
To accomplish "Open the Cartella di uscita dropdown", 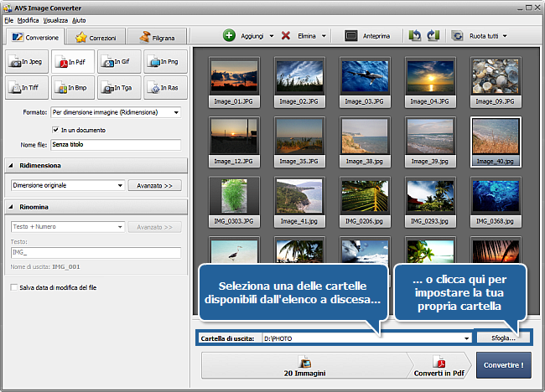I will (x=466, y=338).
